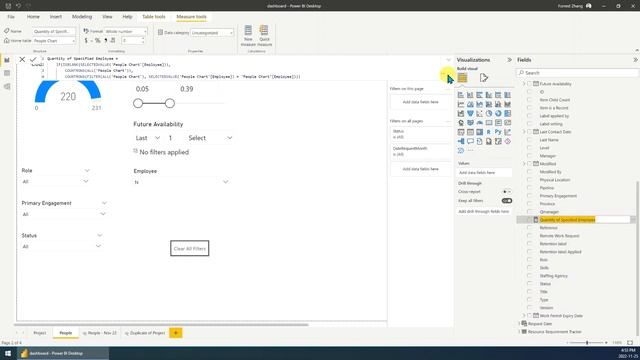Viewport: 640px width, 360px height.
Task: Open the Model view from left sidebar
Action: (x=7, y=87)
